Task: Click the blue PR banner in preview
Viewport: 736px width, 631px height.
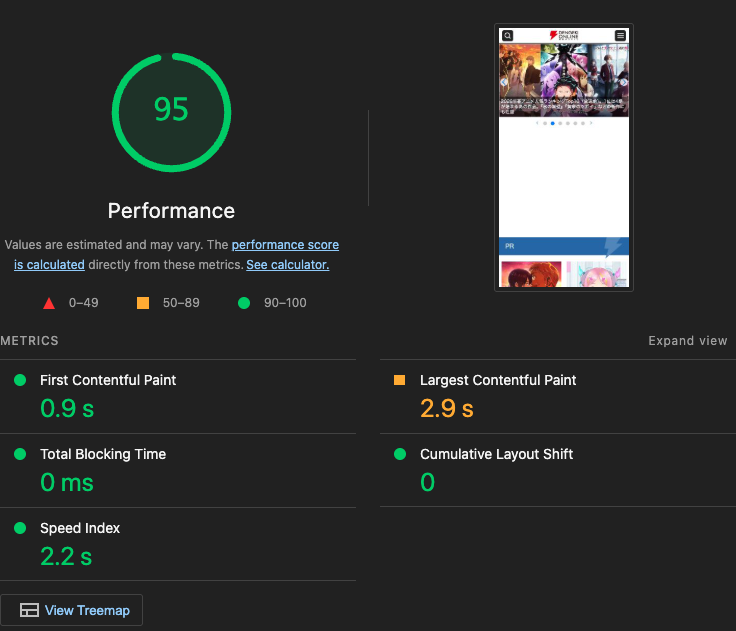Action: 563,246
